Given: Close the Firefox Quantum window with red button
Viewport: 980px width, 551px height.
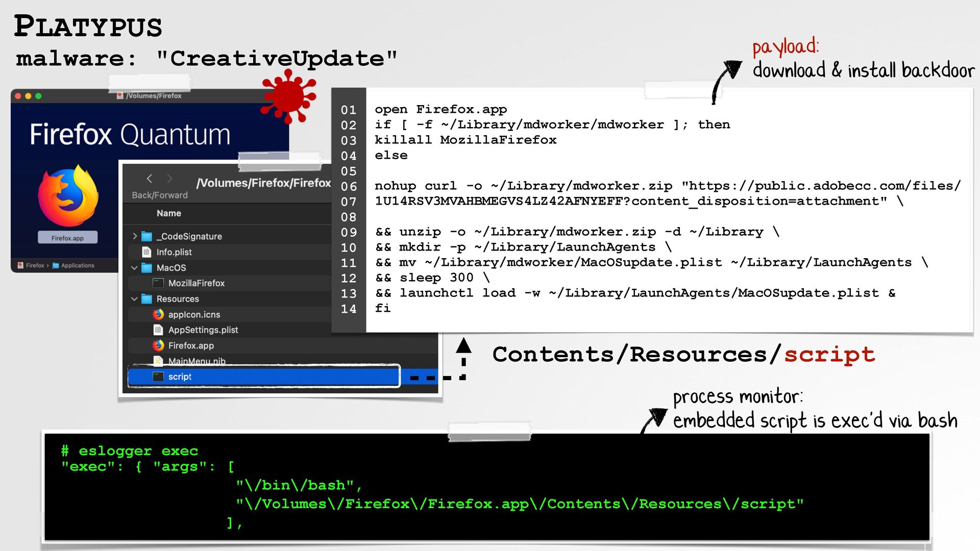Looking at the screenshot, I should click(x=18, y=96).
